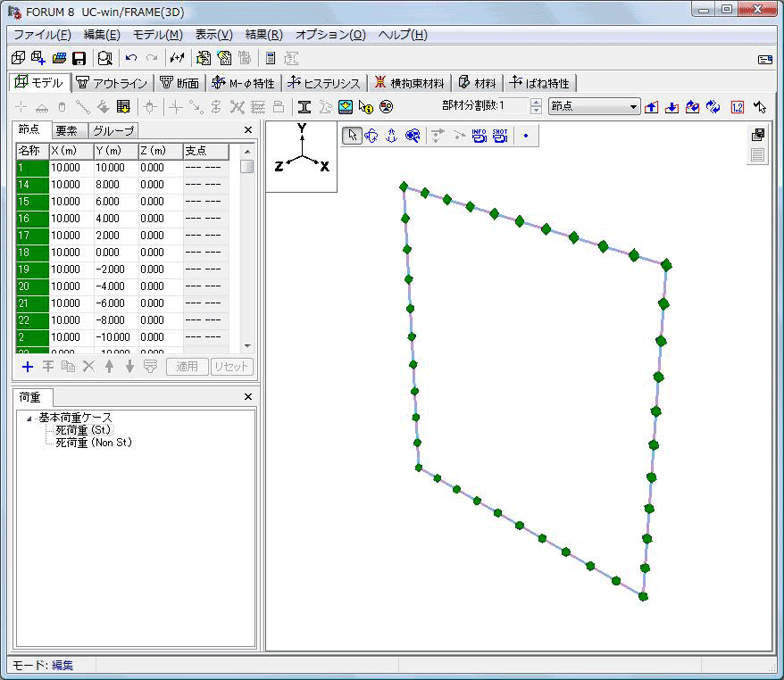Click the new model cube icon
Image resolution: width=784 pixels, height=680 pixels.
point(18,59)
